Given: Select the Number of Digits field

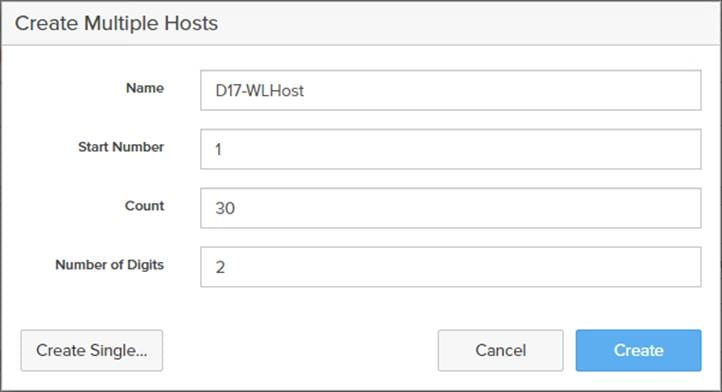Looking at the screenshot, I should [x=451, y=267].
